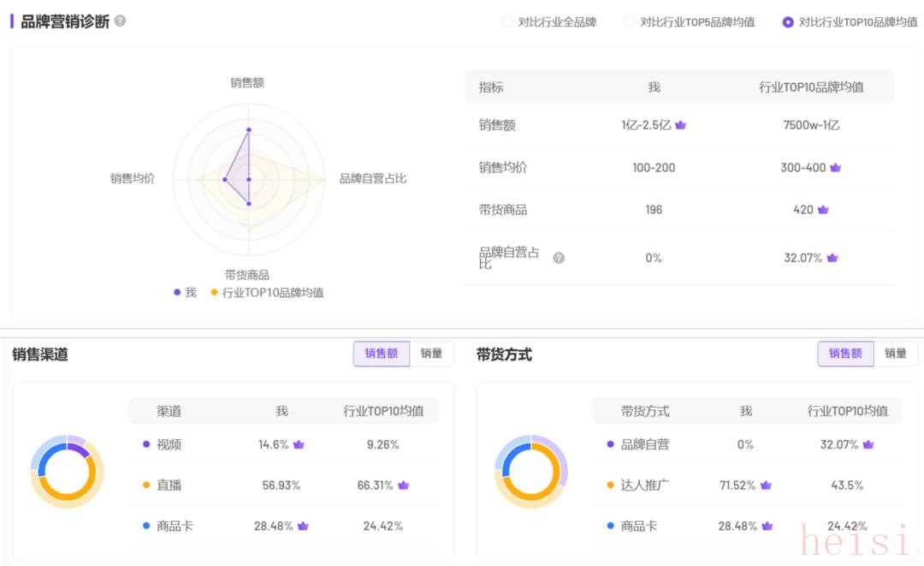Switch 带货方式 panel to 销量 tab

[x=895, y=354]
